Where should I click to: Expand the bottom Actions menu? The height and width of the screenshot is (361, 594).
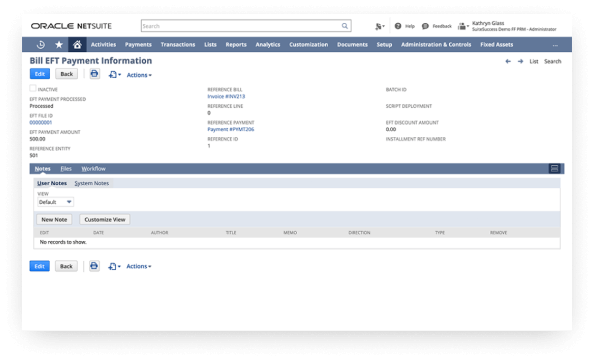click(x=139, y=266)
